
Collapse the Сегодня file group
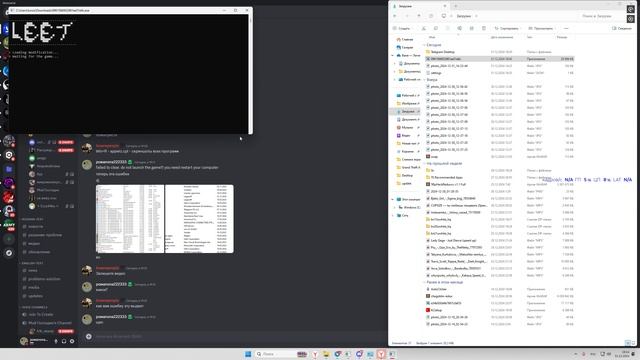(424, 45)
